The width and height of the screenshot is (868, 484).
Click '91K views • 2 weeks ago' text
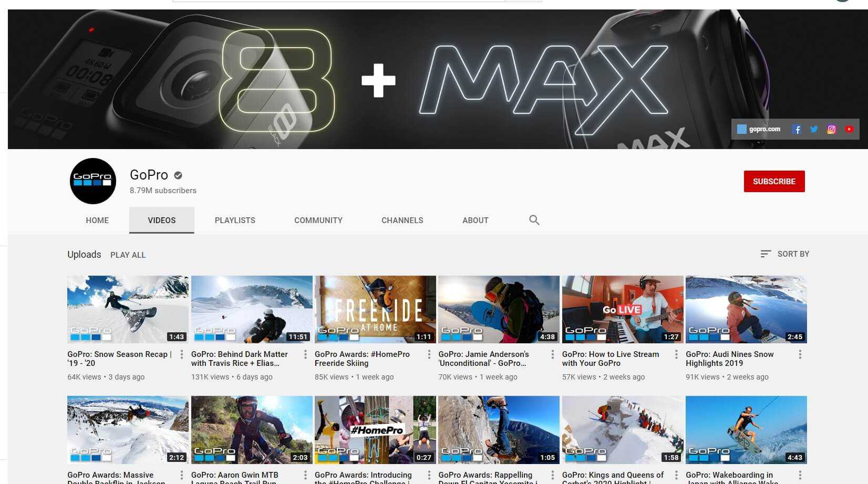point(727,377)
